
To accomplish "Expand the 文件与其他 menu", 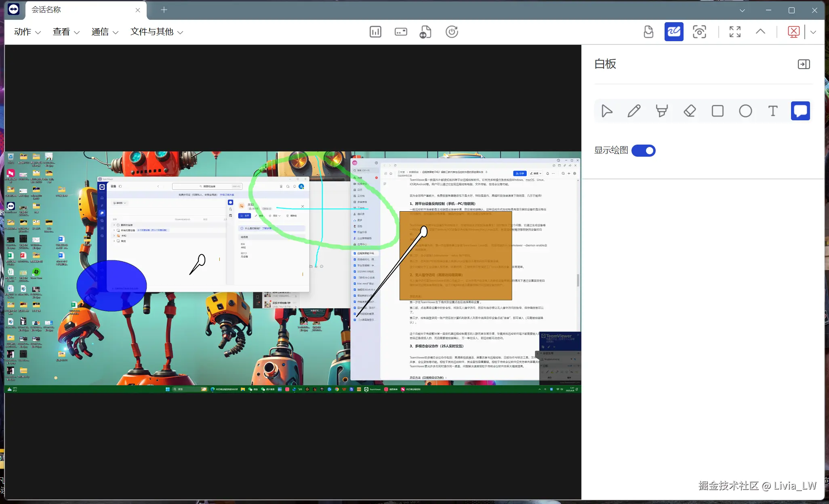I will coord(157,32).
